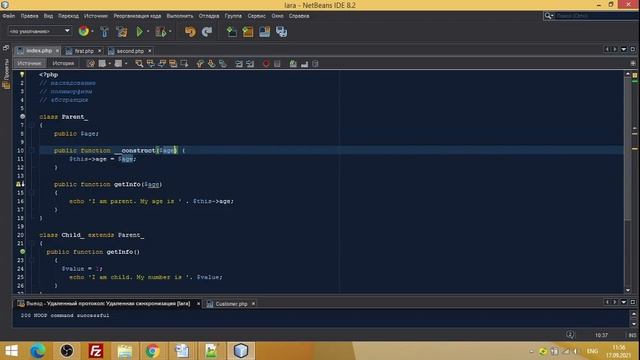Toggle Bookmark icon in editor toolbar
Screen dimensions: 640x360
[223, 63]
